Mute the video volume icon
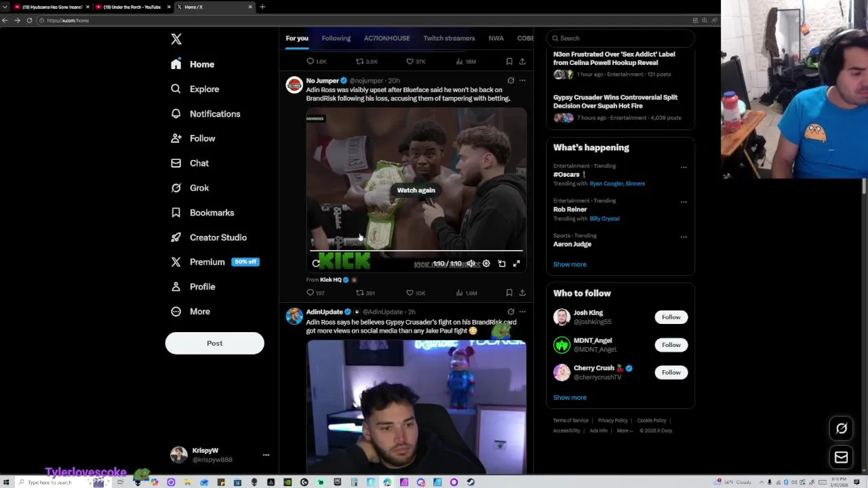This screenshot has height=488, width=868. 471,264
